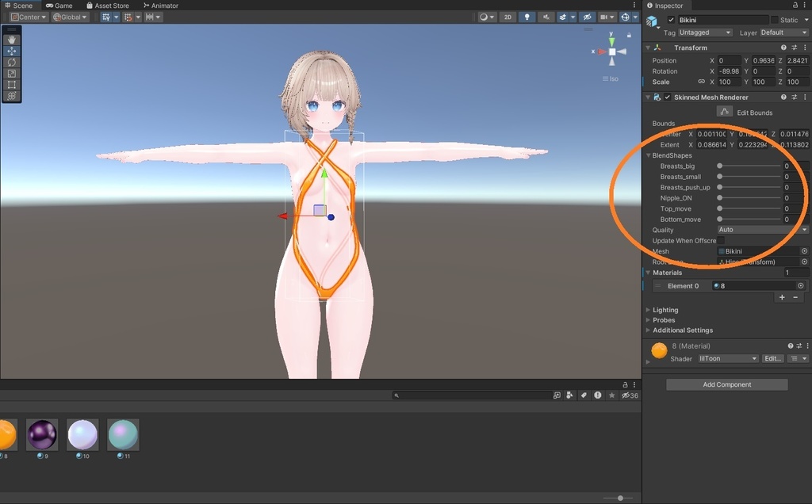Screen dimensions: 812x504
Task: Adjust the Bottom_move blendshape slider
Action: pos(749,220)
